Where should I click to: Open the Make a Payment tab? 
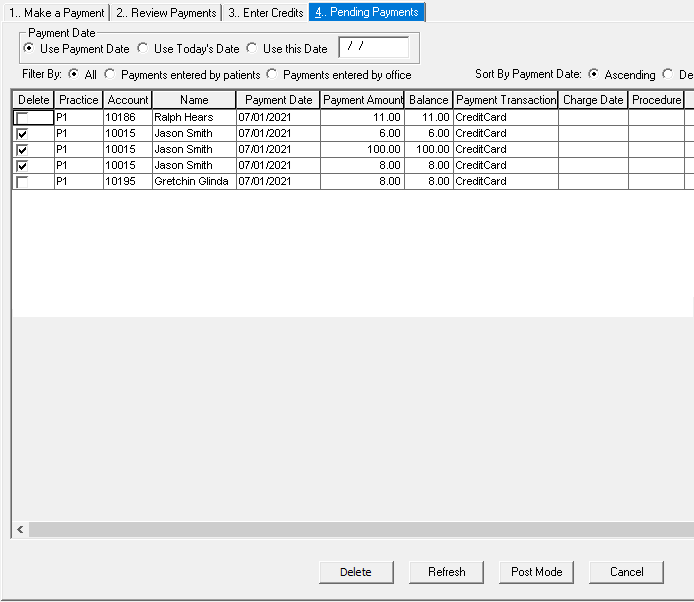[56, 13]
